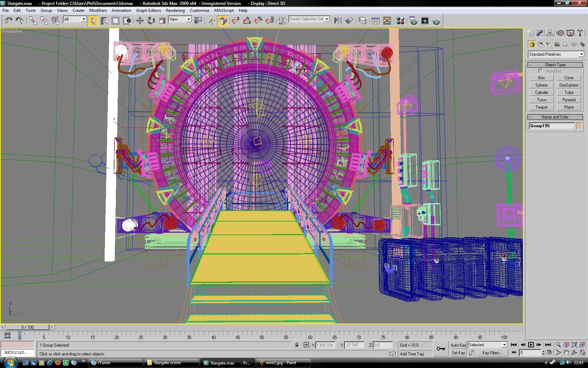
Task: Click the Zoom Extents icon
Action: point(575,345)
